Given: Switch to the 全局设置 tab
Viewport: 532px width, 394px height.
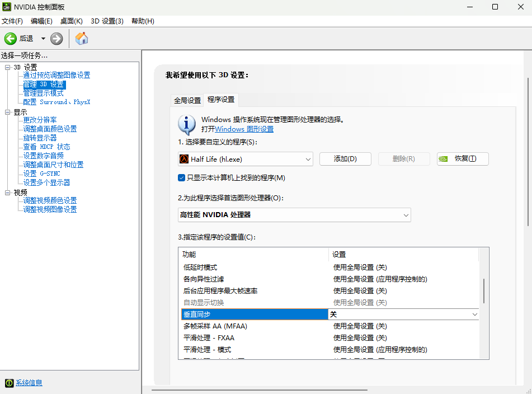Looking at the screenshot, I should 187,100.
